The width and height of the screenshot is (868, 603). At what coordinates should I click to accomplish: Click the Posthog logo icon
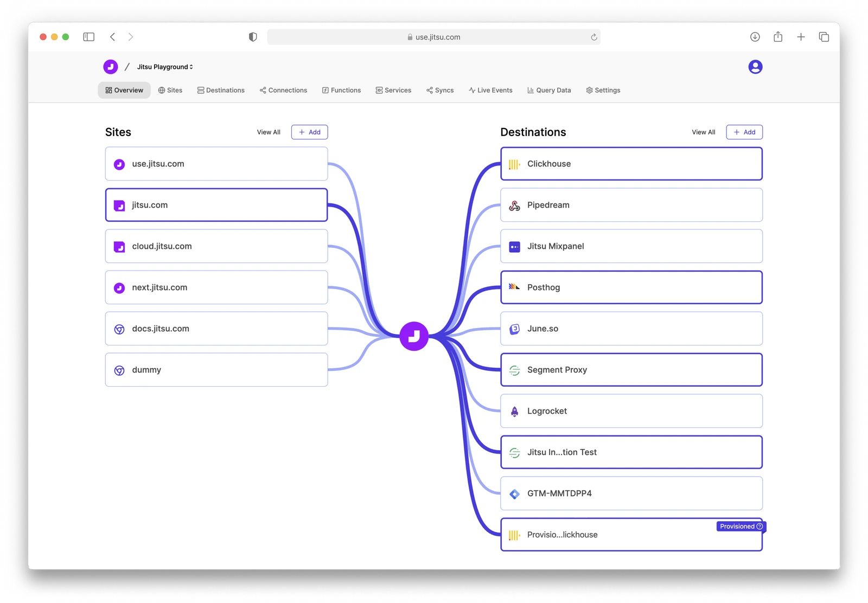tap(514, 287)
